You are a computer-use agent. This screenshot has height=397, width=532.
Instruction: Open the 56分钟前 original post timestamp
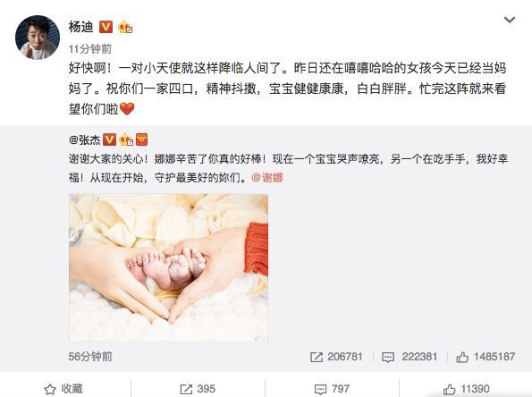[x=90, y=357]
